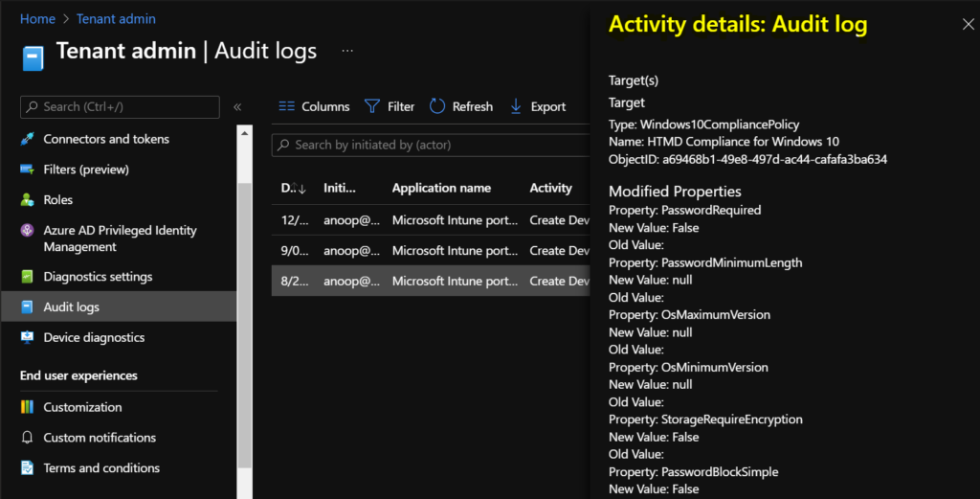Click Name: HTMD Compliance for Windows 10
Viewport: 980px width, 499px height.
pos(724,142)
